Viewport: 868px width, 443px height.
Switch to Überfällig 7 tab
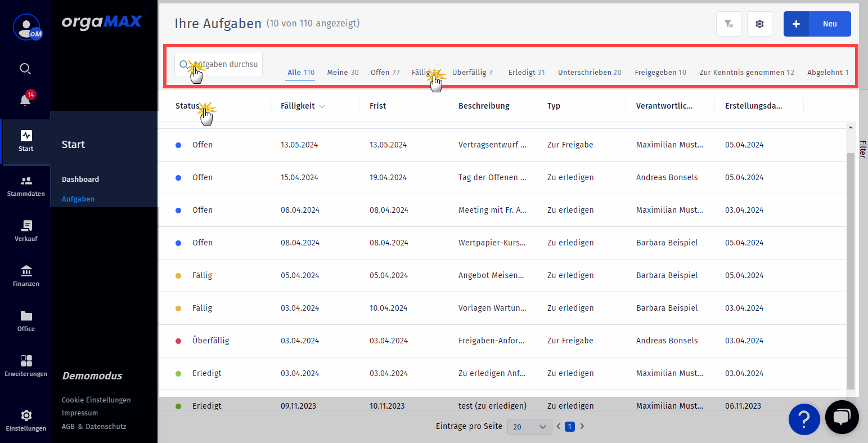click(473, 73)
